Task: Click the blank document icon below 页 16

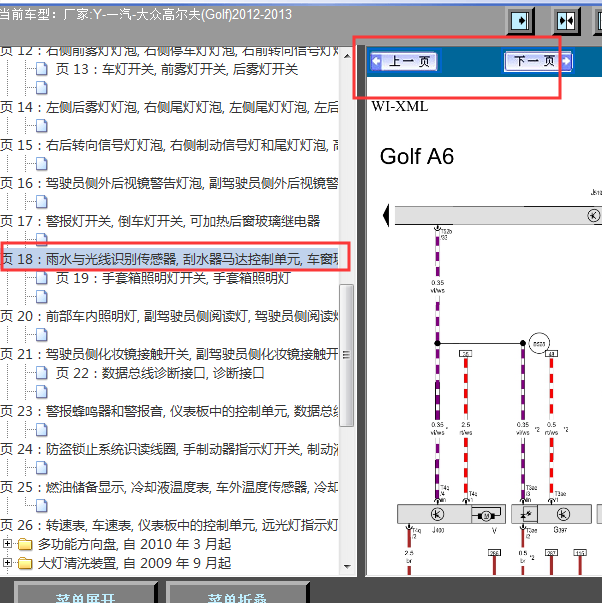Action: pyautogui.click(x=42, y=202)
